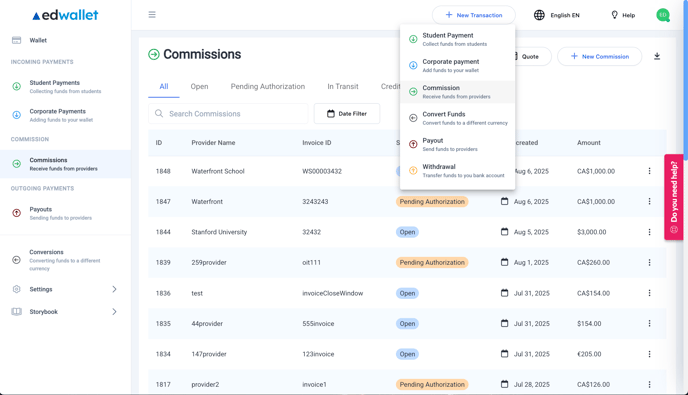Click the Amount column header
The width and height of the screenshot is (688, 395).
click(x=589, y=143)
